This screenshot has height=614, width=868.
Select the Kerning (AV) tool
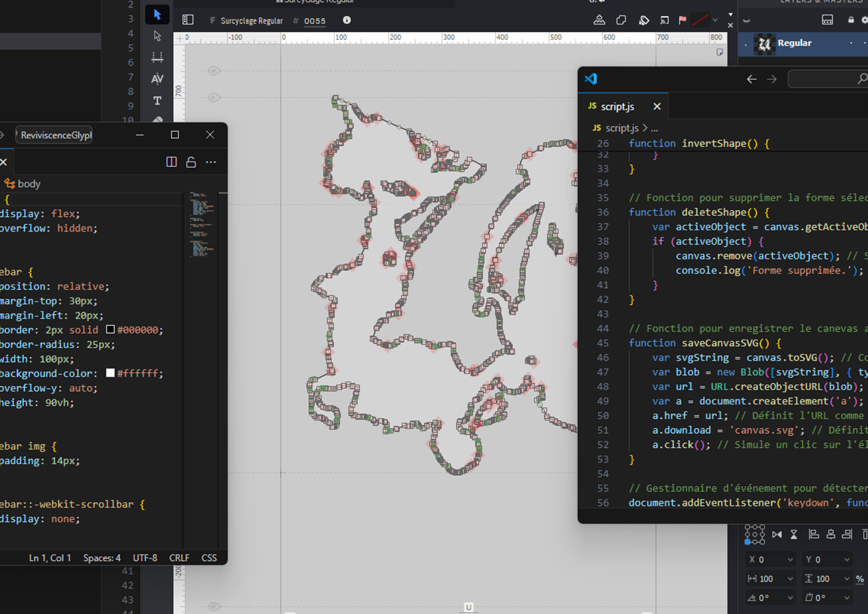[x=157, y=79]
